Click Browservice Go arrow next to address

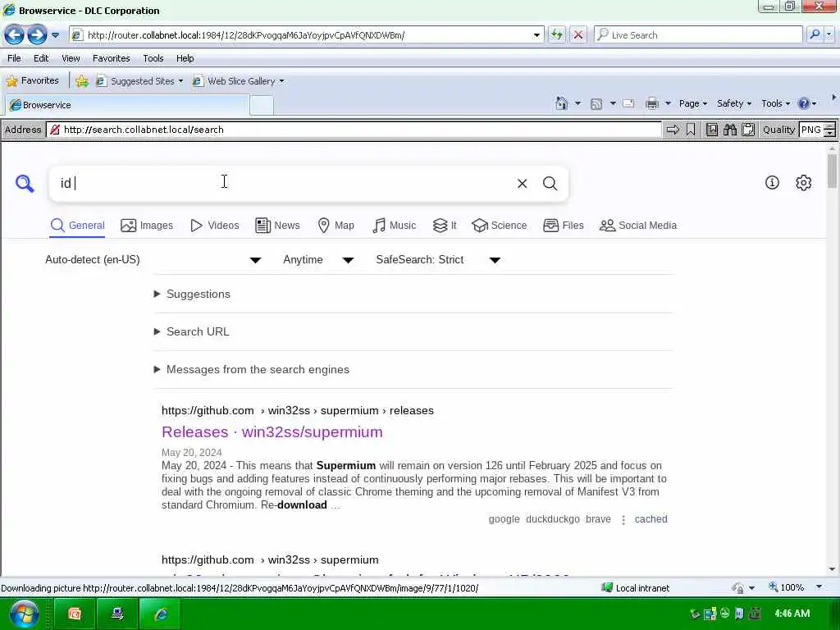tap(673, 130)
